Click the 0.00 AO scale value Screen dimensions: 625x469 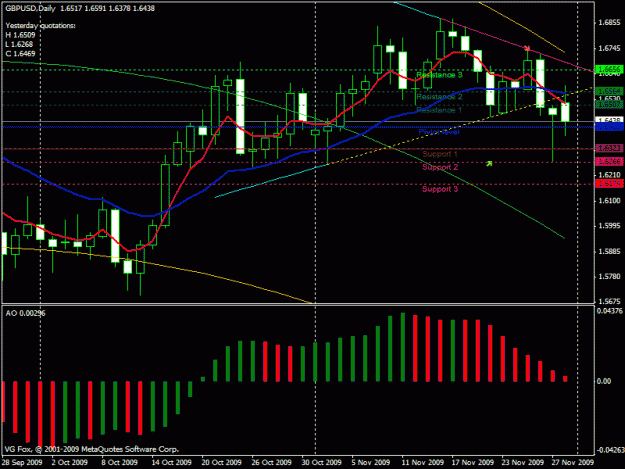tap(604, 381)
